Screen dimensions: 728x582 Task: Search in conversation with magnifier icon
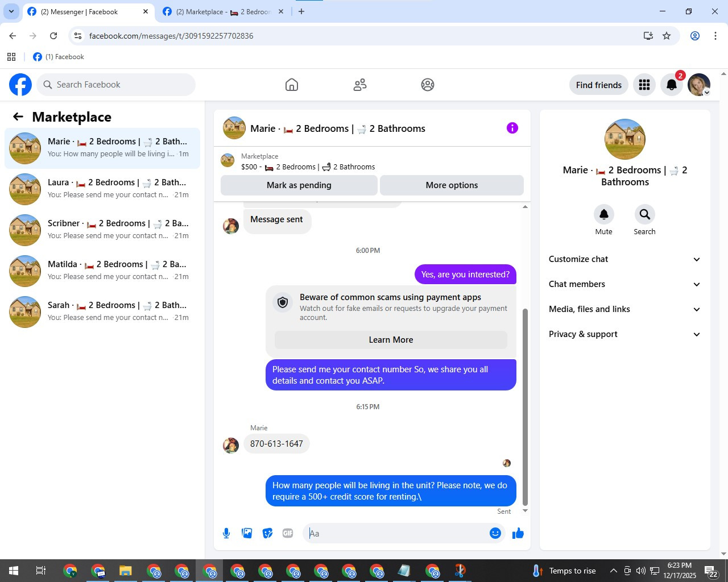644,214
